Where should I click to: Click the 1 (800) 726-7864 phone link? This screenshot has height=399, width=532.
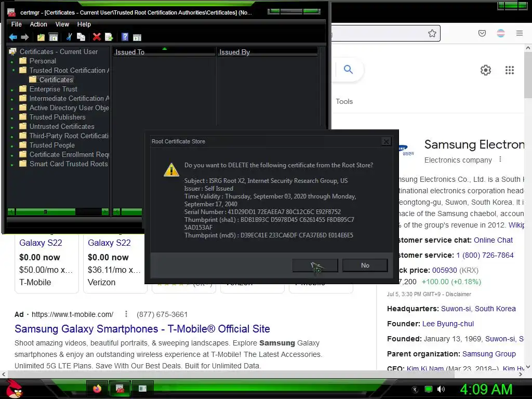coord(485,255)
